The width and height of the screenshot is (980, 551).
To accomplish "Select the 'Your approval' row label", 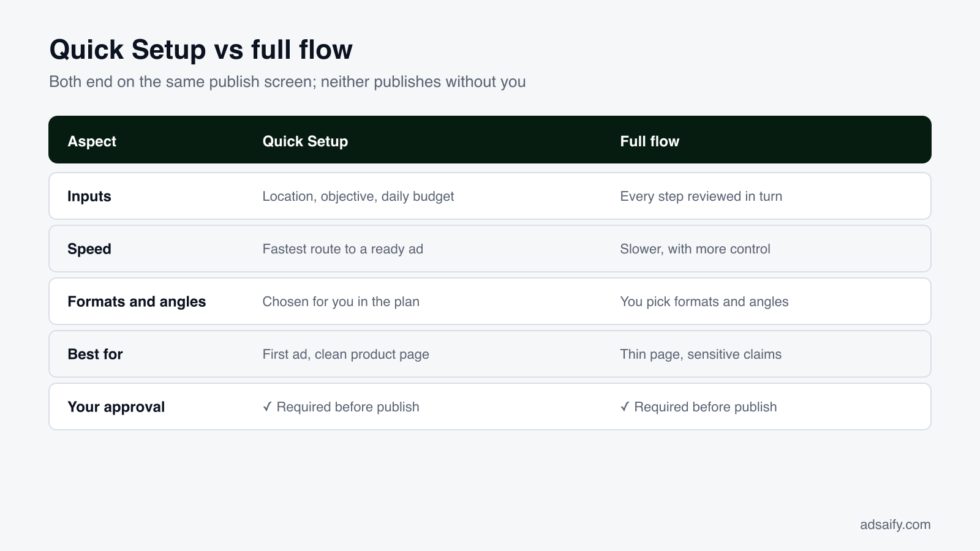I will tap(116, 407).
